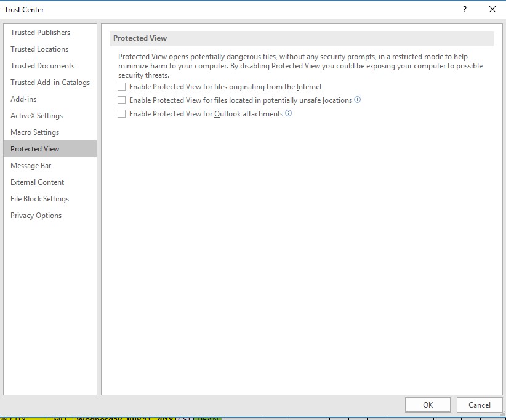506x420 pixels.
Task: Reselect the Protected View category
Action: 34,148
